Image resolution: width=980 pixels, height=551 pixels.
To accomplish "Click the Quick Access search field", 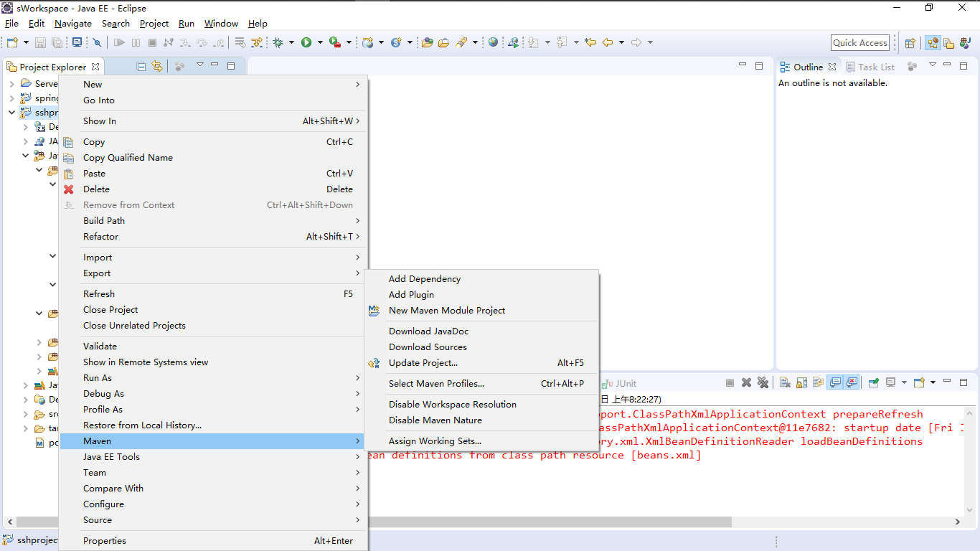I will (860, 43).
